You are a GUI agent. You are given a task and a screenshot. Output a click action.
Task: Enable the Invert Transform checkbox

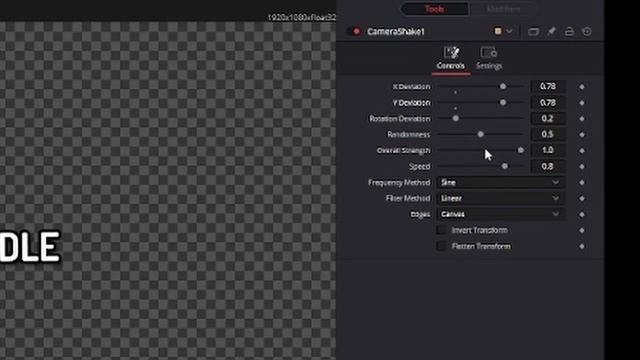(x=441, y=230)
